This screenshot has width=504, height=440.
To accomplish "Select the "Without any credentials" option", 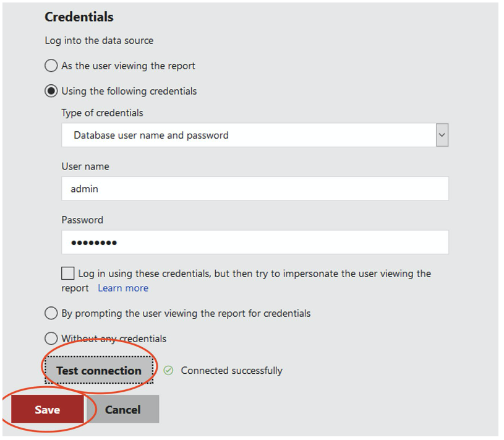I will [51, 339].
